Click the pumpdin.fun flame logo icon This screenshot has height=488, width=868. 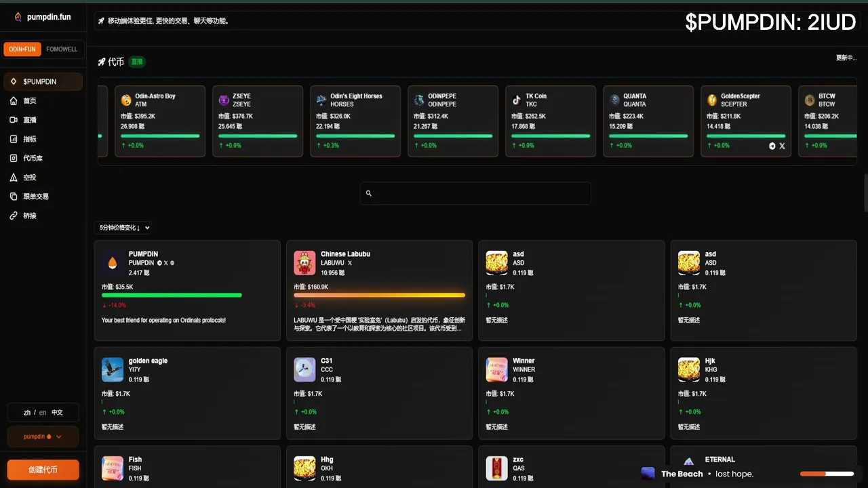coord(18,17)
